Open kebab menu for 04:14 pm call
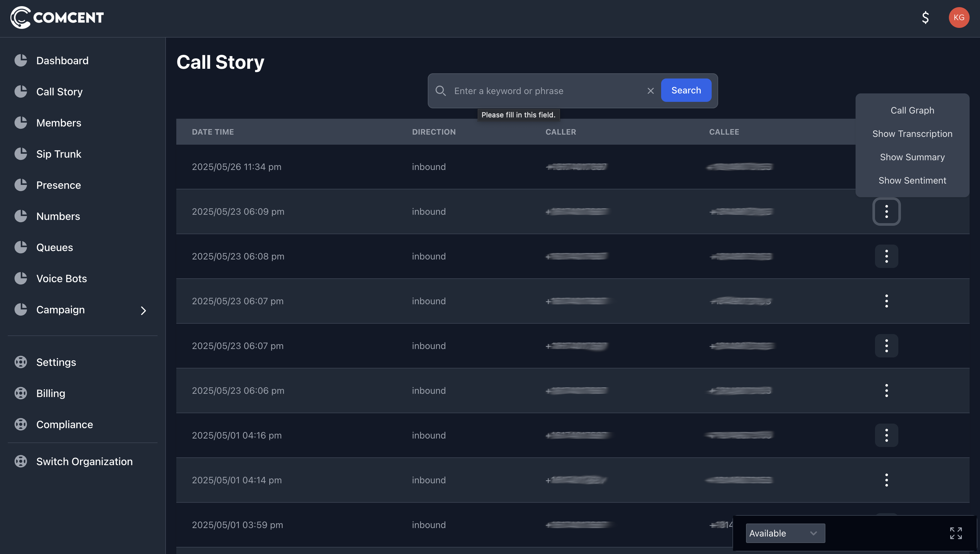Image resolution: width=980 pixels, height=554 pixels. pos(886,480)
